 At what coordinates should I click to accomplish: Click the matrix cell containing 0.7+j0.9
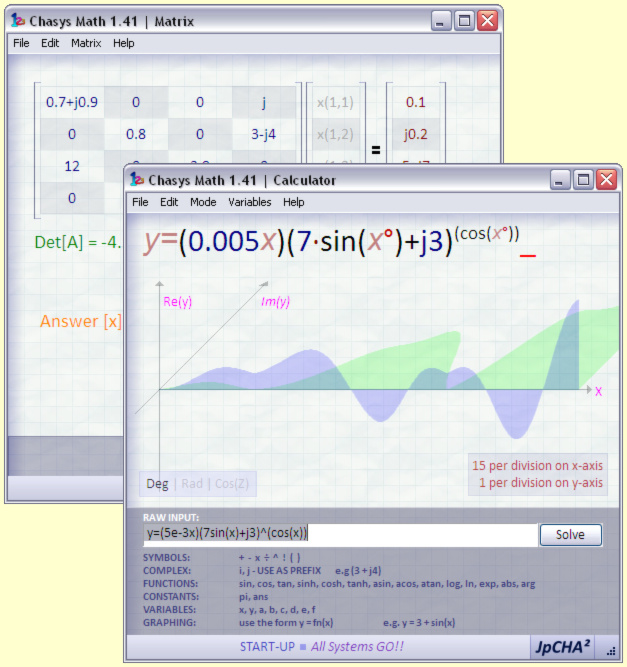point(71,102)
